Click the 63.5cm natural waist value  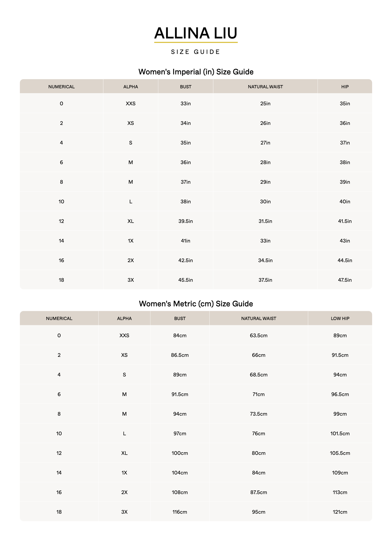pos(259,335)
